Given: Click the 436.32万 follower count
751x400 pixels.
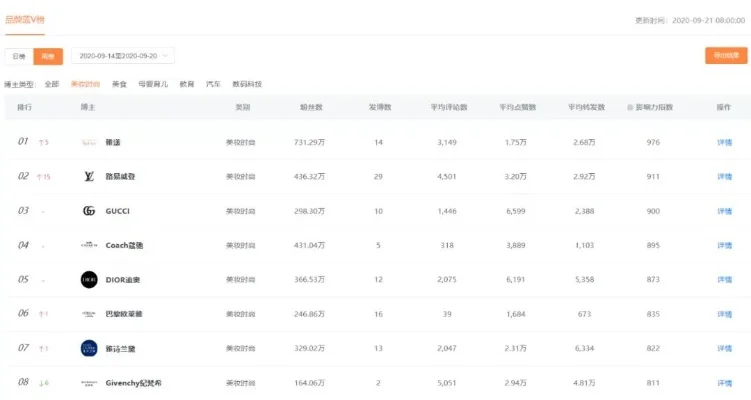Looking at the screenshot, I should (309, 177).
